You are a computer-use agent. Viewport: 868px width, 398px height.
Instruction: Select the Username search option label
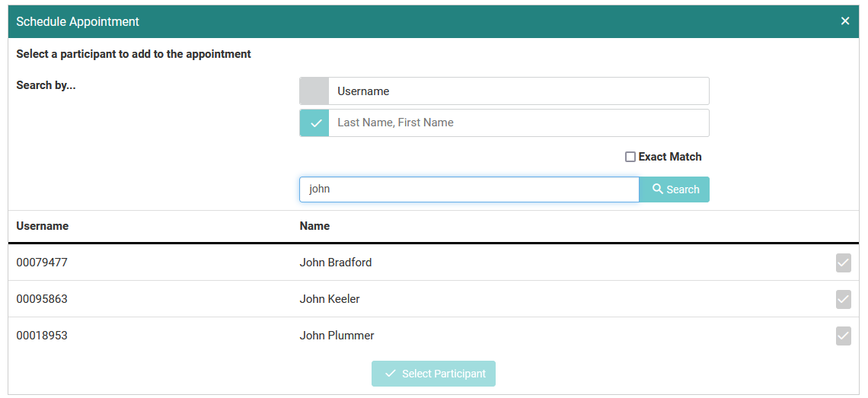point(363,91)
